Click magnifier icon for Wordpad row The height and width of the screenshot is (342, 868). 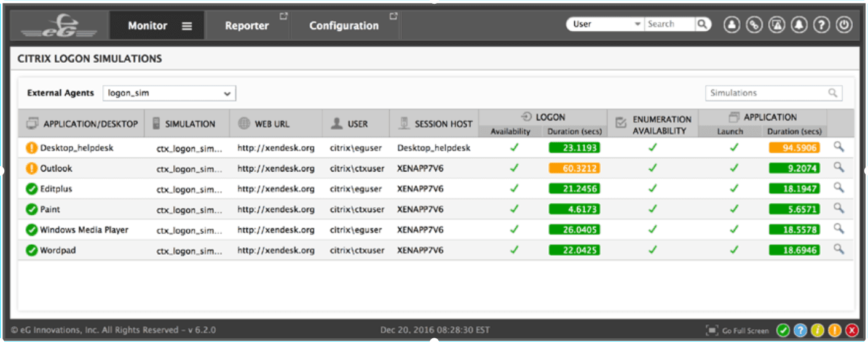(838, 249)
